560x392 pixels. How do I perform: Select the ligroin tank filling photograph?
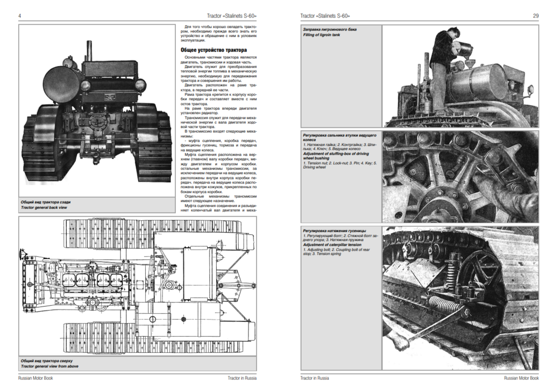[x=460, y=76]
